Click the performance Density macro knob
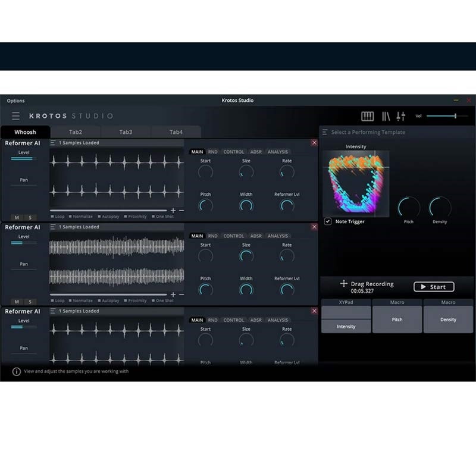476x476 pixels. pos(440,208)
